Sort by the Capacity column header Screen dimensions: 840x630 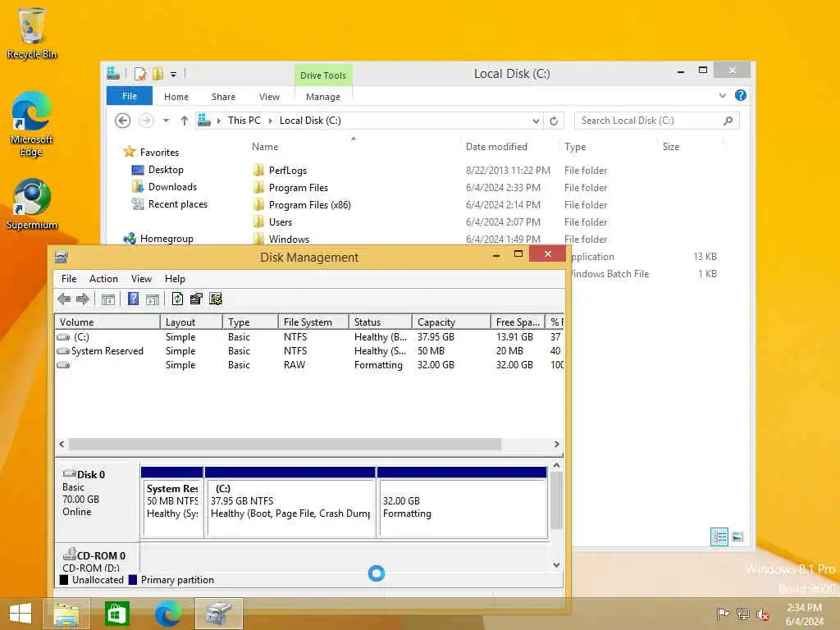click(451, 322)
